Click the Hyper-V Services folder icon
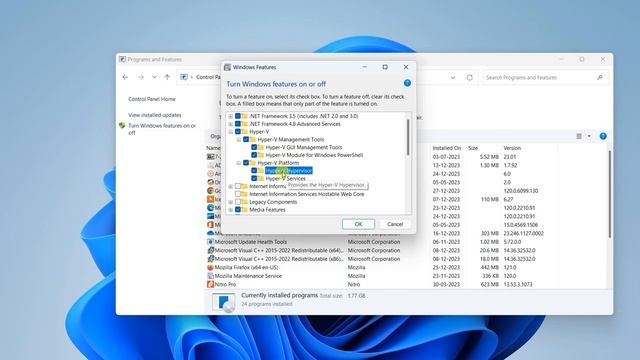This screenshot has height=360, width=640. click(261, 178)
